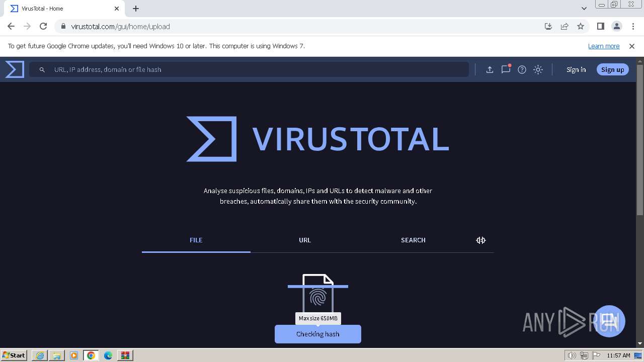The image size is (644, 362).
Task: Toggle the light/dark theme sun icon
Action: 538,70
